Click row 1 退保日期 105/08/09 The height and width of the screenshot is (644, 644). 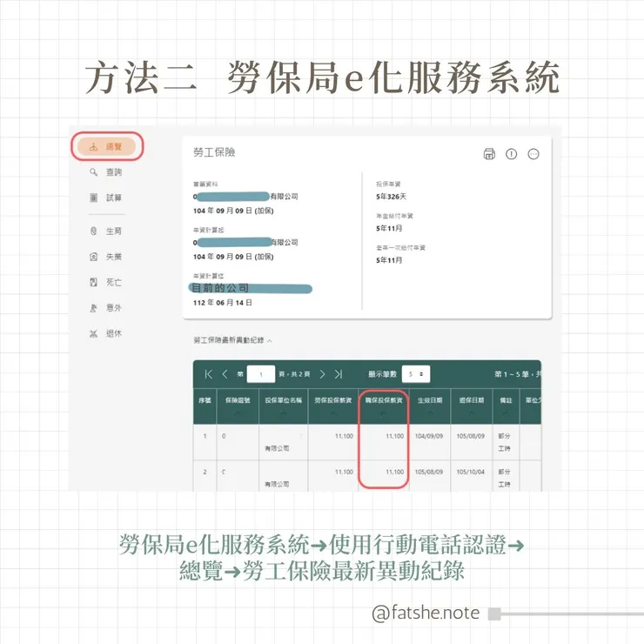pyautogui.click(x=471, y=436)
